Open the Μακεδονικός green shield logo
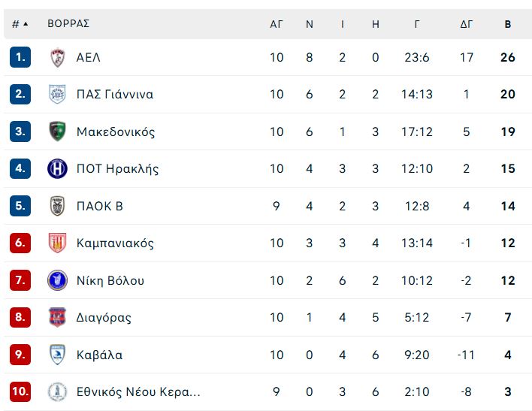This screenshot has width=532, height=411. [57, 131]
